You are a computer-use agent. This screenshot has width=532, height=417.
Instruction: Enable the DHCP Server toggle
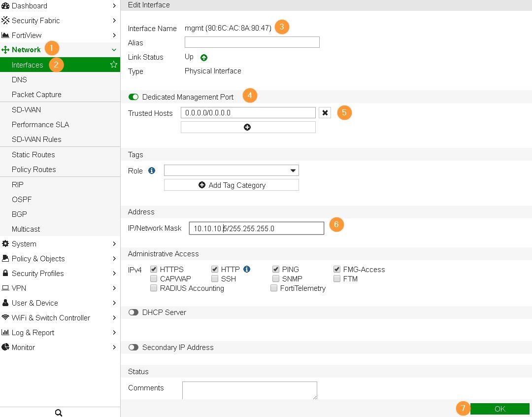[133, 313]
